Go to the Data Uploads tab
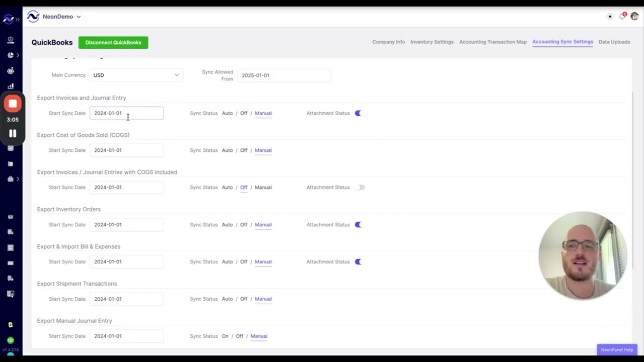The height and width of the screenshot is (362, 644). 614,42
